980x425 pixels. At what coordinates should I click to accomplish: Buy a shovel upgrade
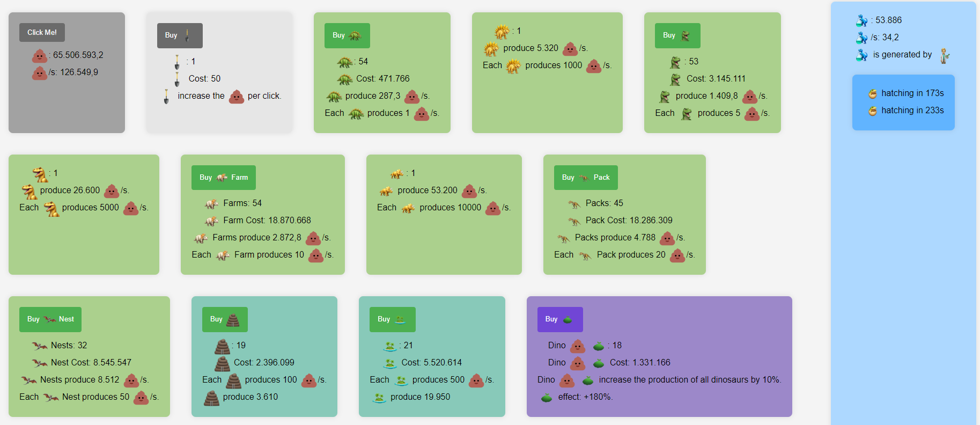pos(179,35)
